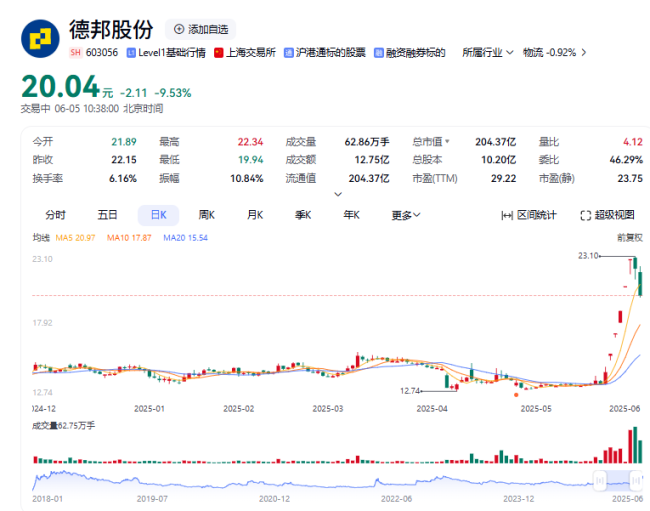The height and width of the screenshot is (511, 650).
Task: Toggle the 总市值 small dropdown arrow
Action: tap(448, 142)
